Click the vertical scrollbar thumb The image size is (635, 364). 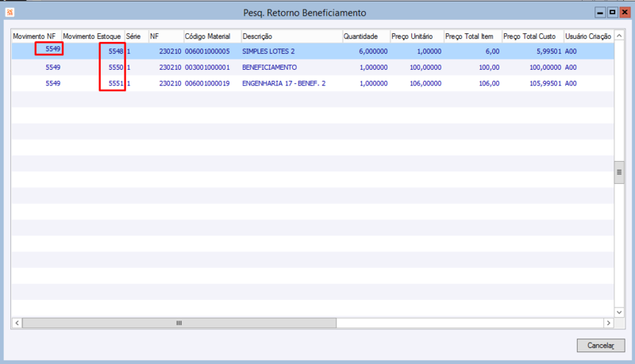(619, 172)
